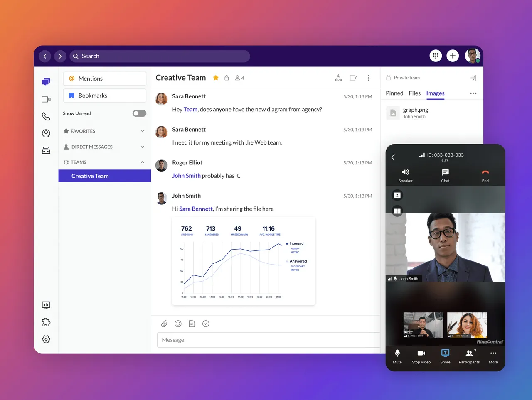
Task: Click the Message input field
Action: click(x=268, y=340)
